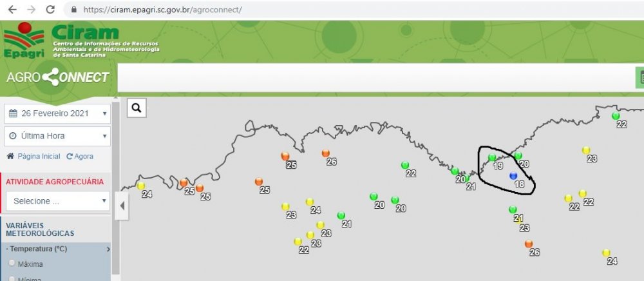Click the Agora refresh link
The image size is (644, 281).
pyautogui.click(x=80, y=157)
